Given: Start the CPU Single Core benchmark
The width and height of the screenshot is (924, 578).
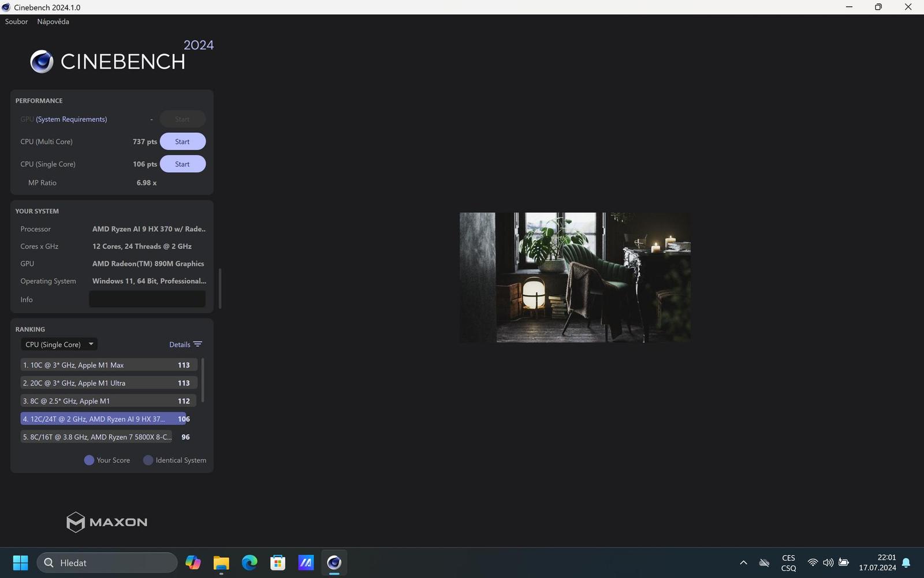Looking at the screenshot, I should pyautogui.click(x=182, y=164).
